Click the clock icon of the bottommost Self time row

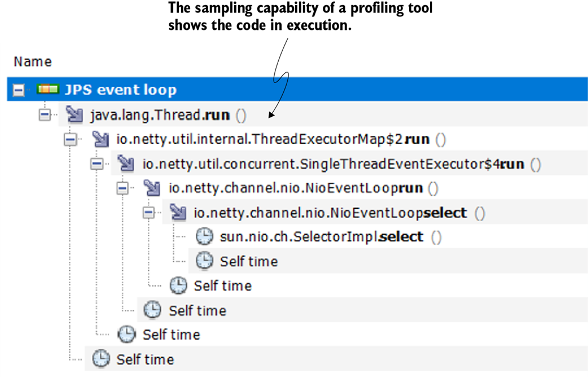point(101,359)
